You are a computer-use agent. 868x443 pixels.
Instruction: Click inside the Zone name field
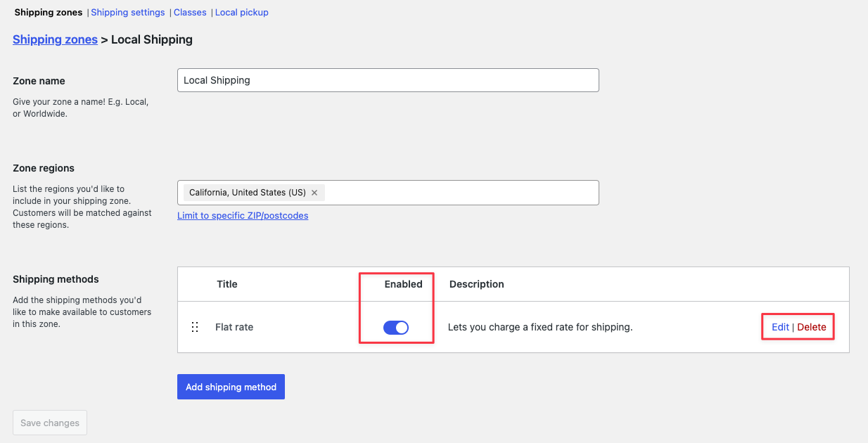388,79
